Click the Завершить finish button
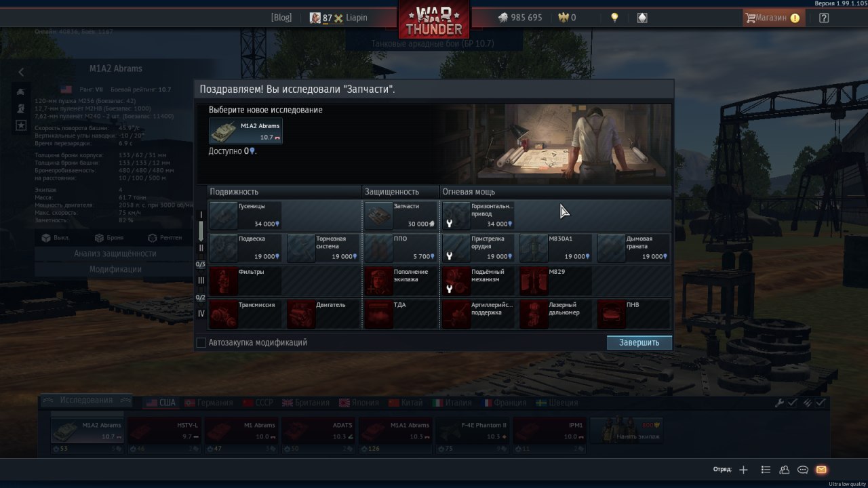 tap(639, 342)
